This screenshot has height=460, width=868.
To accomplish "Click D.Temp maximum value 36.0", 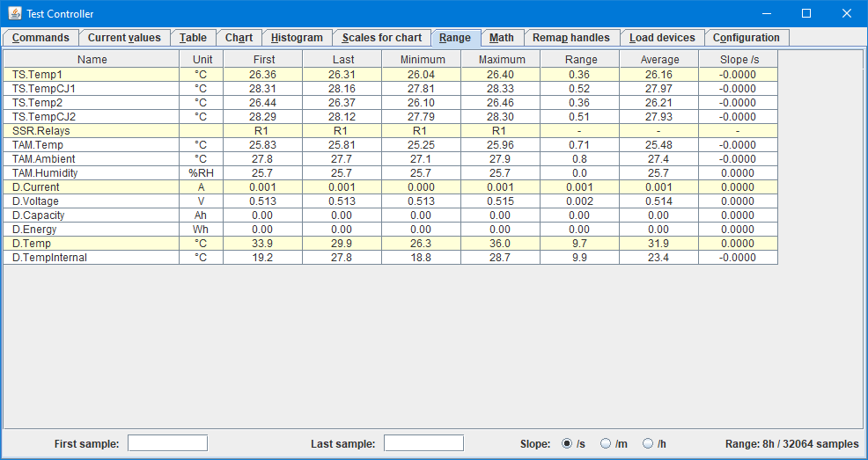I will coord(500,244).
